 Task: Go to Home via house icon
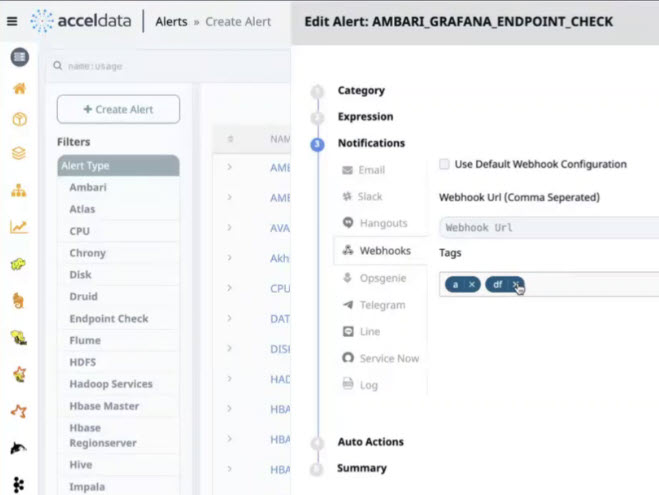[19, 88]
